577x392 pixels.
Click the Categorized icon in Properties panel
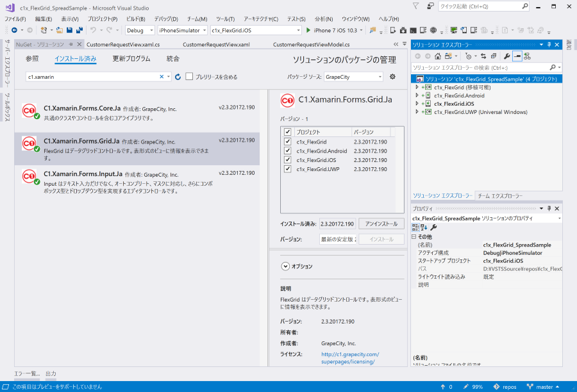[415, 227]
